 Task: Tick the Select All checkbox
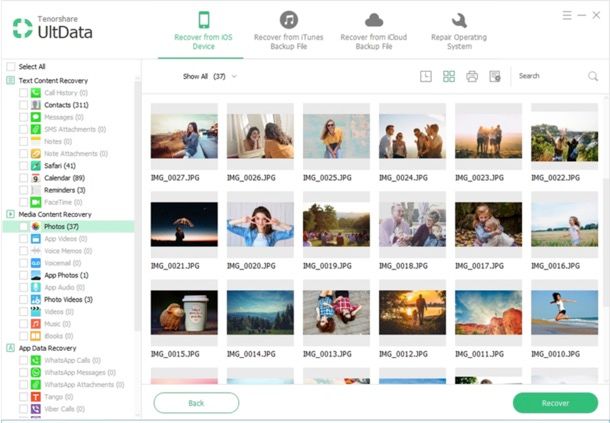(11, 67)
